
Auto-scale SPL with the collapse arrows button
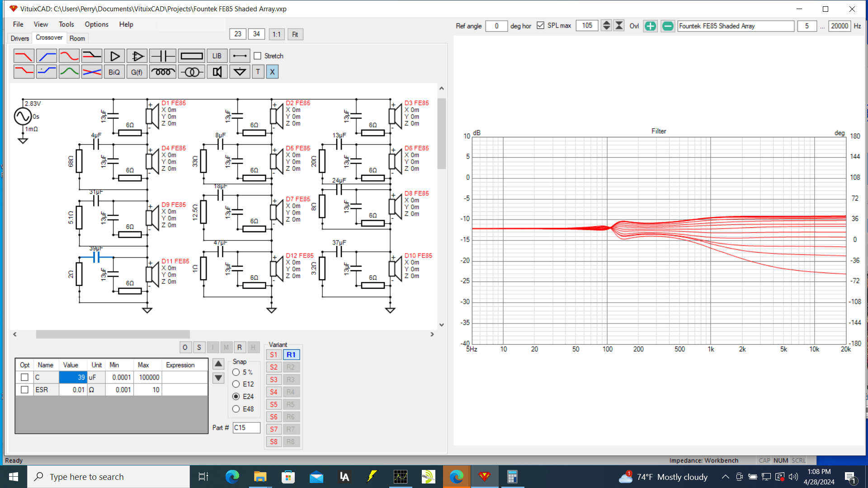[x=619, y=26]
